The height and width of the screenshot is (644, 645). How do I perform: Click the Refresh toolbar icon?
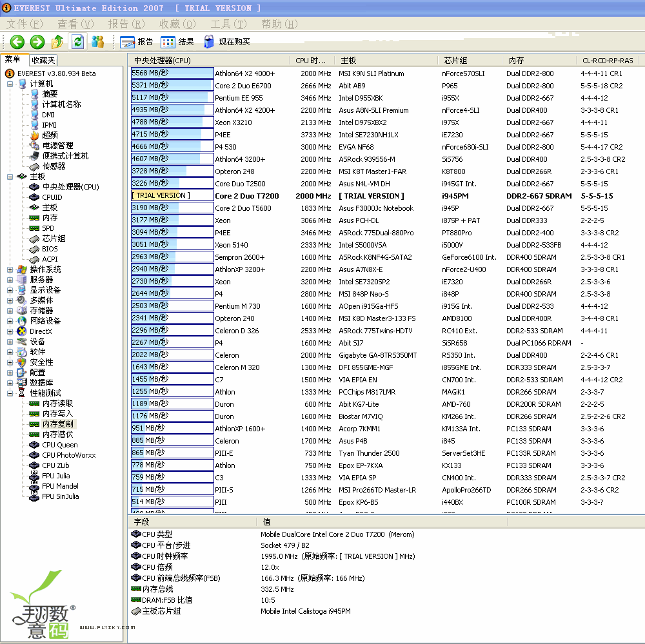click(78, 41)
